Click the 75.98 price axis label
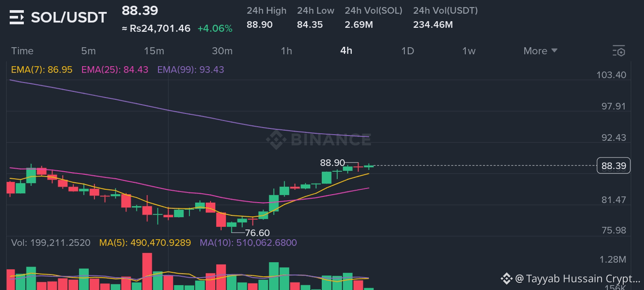The height and width of the screenshot is (290, 644). pyautogui.click(x=614, y=230)
